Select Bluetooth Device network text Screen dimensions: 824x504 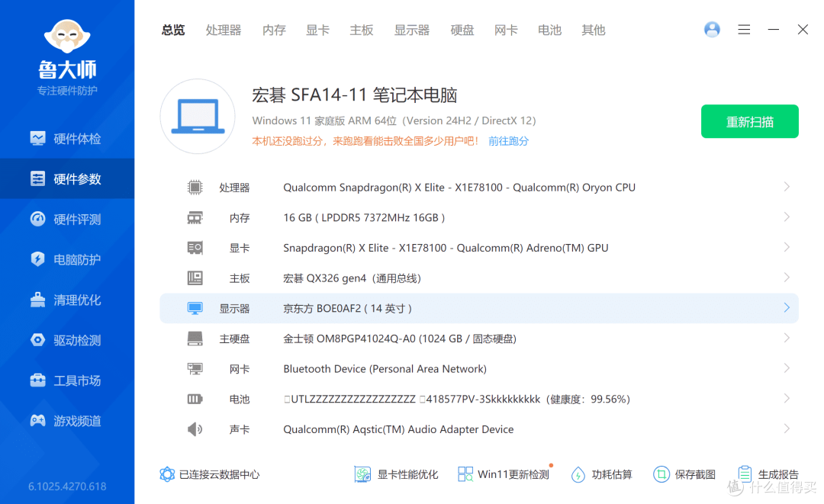pos(385,369)
